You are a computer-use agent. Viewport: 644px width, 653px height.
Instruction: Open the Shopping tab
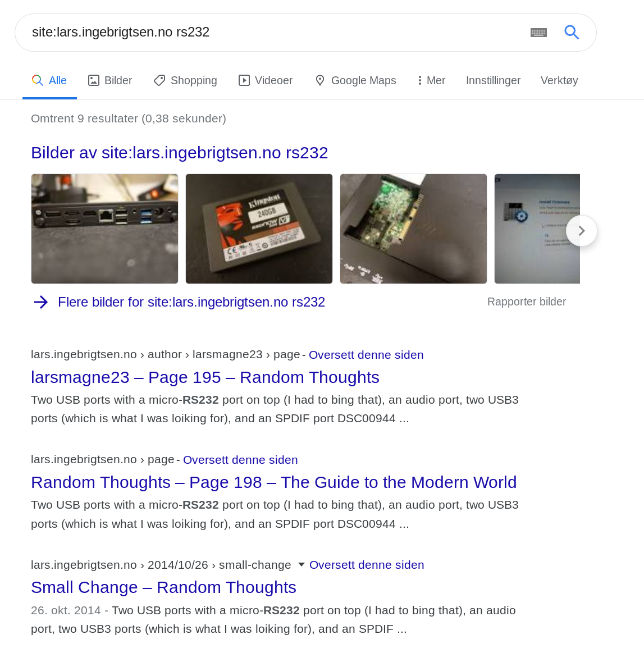pyautogui.click(x=185, y=80)
